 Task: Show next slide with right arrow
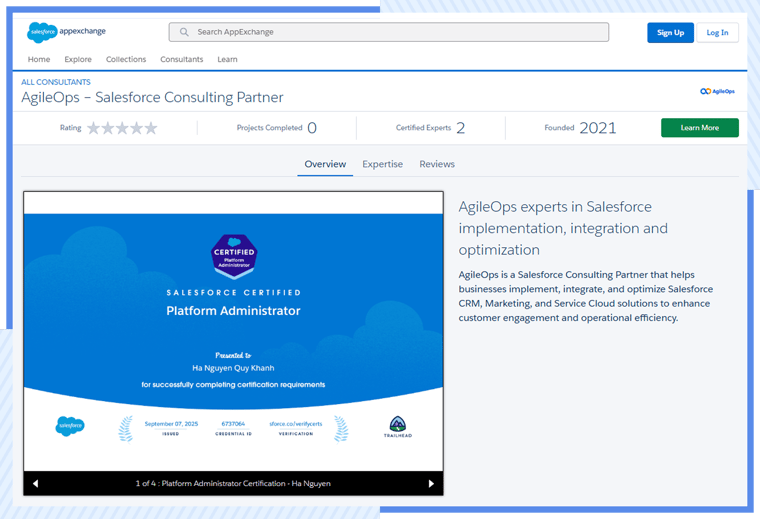(431, 484)
